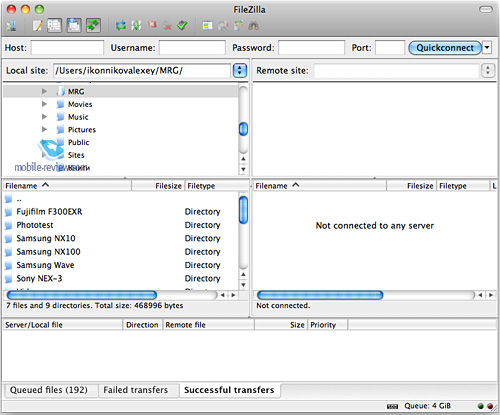The height and width of the screenshot is (415, 500).
Task: Click into the Password input field
Action: [x=311, y=48]
